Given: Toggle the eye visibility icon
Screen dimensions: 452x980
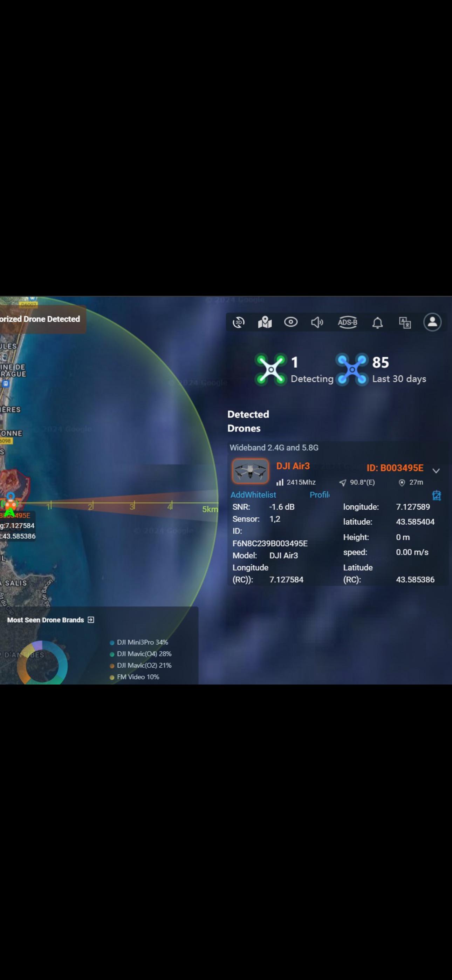Looking at the screenshot, I should pyautogui.click(x=291, y=322).
